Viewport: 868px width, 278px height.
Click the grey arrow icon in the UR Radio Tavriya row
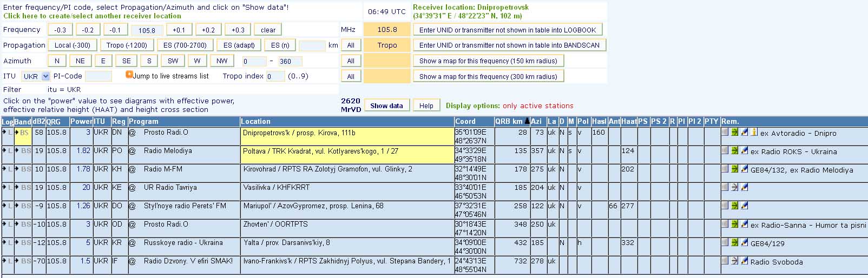point(734,187)
